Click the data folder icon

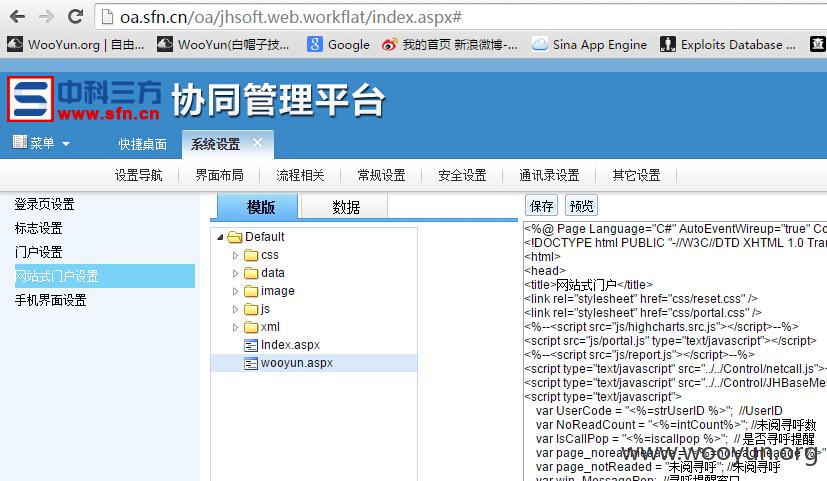(x=251, y=273)
